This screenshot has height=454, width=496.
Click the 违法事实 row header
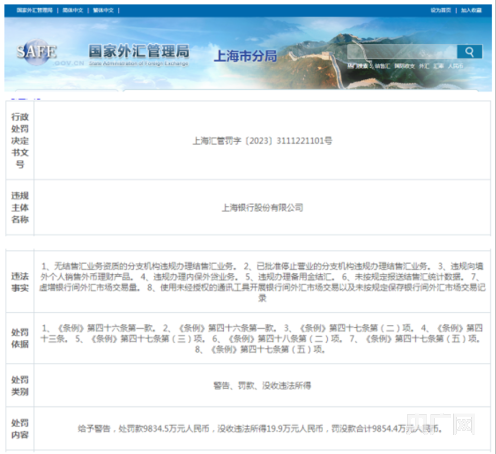pyautogui.click(x=20, y=282)
